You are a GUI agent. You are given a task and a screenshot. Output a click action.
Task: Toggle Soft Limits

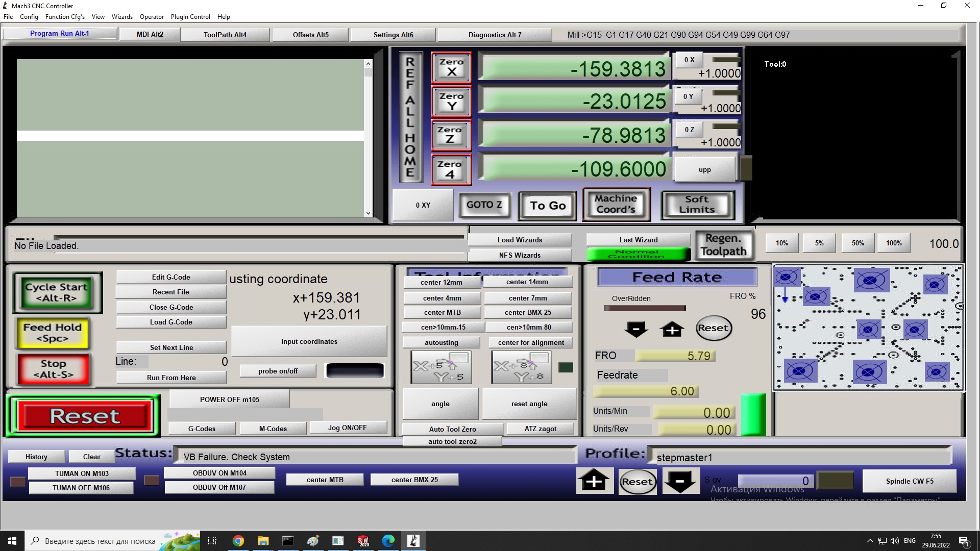click(697, 205)
